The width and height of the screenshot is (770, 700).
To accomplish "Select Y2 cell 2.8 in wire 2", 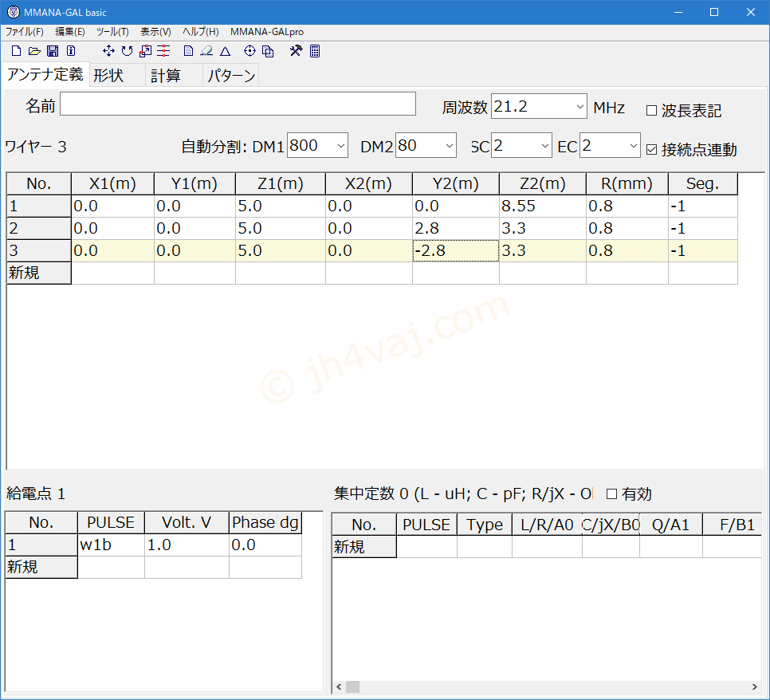I will [x=455, y=229].
